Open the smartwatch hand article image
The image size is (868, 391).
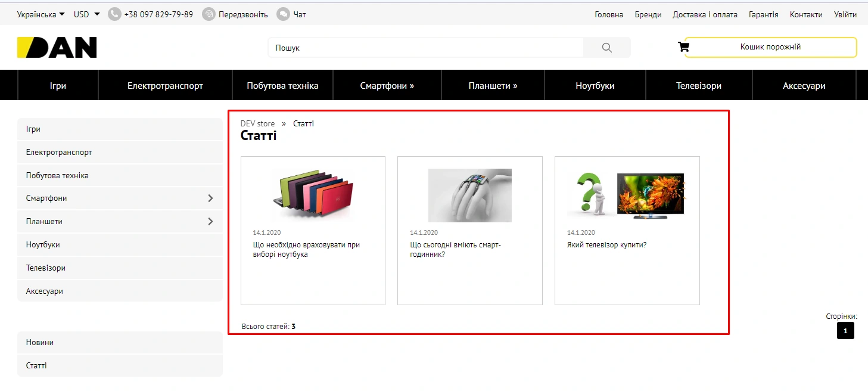(x=469, y=195)
